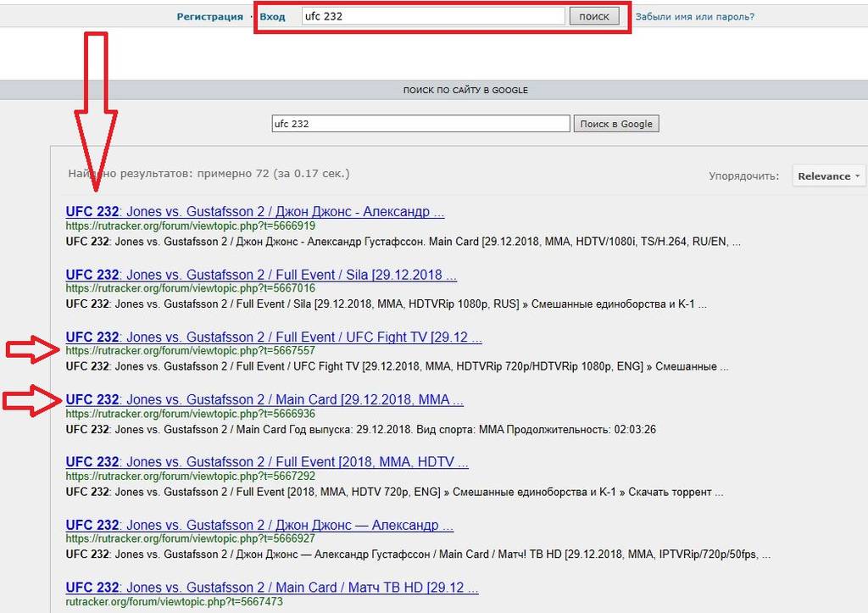
Task: Focus the top search field containing ufc 232
Action: pyautogui.click(x=433, y=16)
